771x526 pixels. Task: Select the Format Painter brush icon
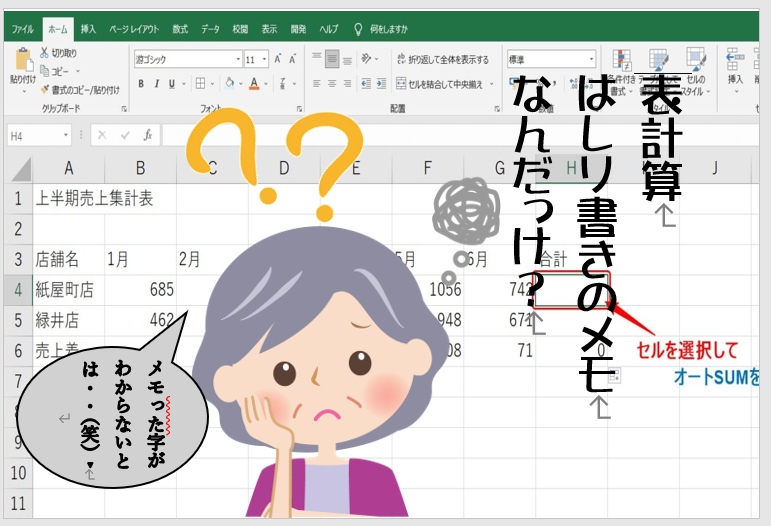[46, 88]
